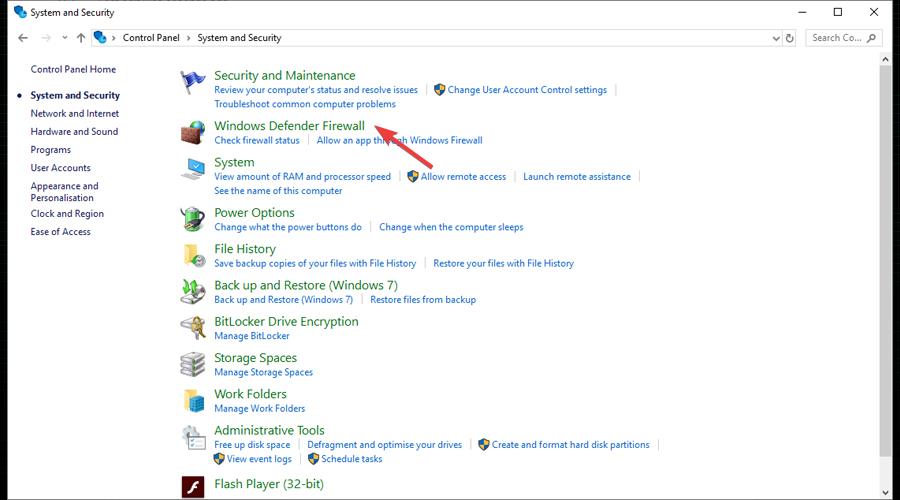Open User Accounts category

pos(60,168)
